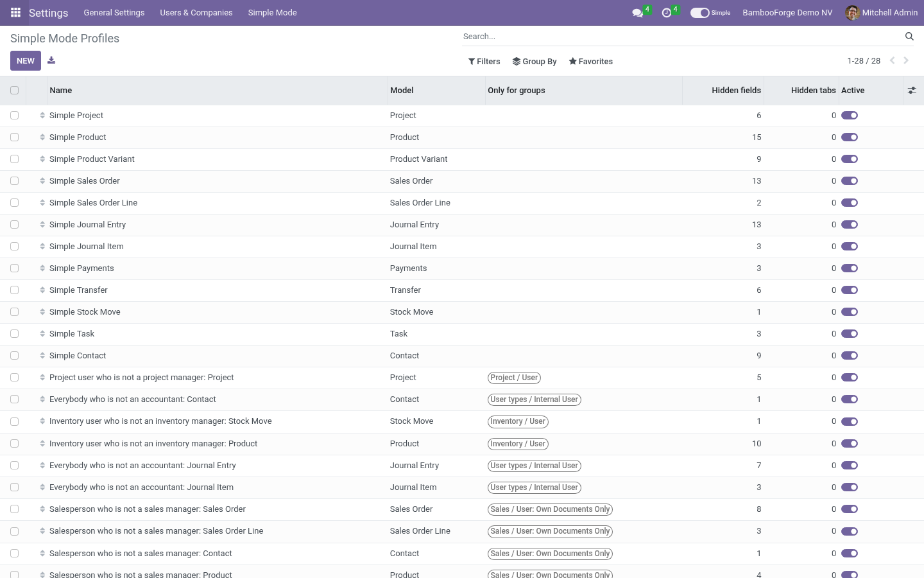This screenshot has width=924, height=578.
Task: Open the Users & Companies menu
Action: click(196, 13)
